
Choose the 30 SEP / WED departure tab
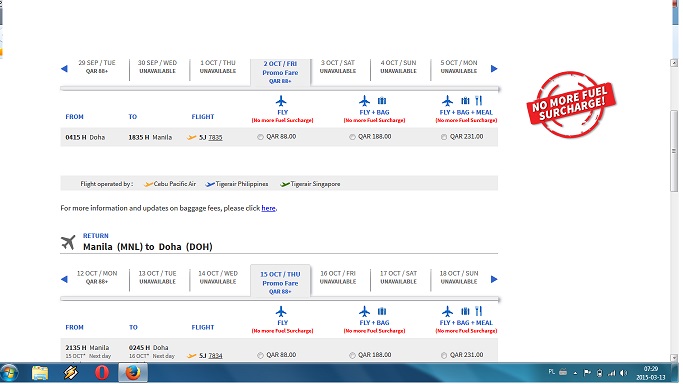click(157, 67)
